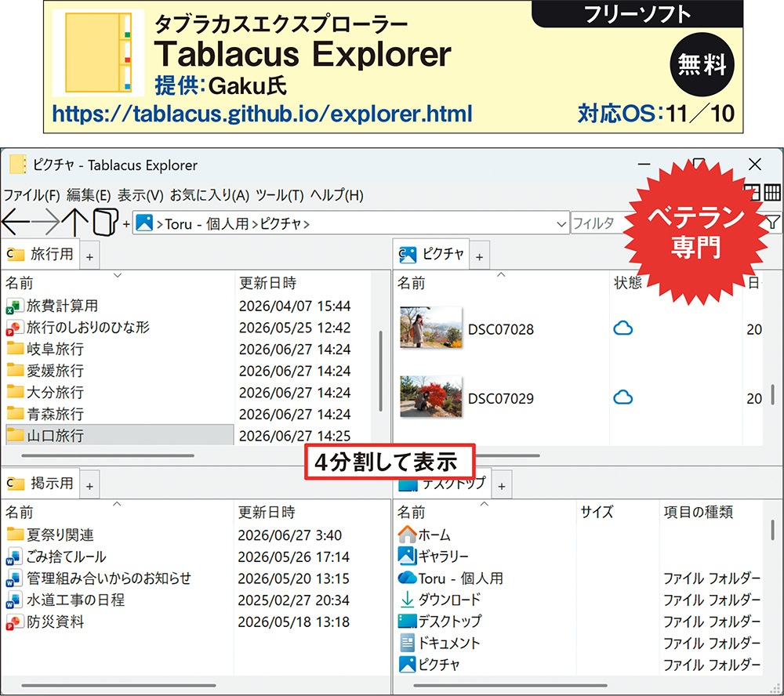
Task: Click the DSC07029 photo thumbnail
Action: (x=431, y=397)
